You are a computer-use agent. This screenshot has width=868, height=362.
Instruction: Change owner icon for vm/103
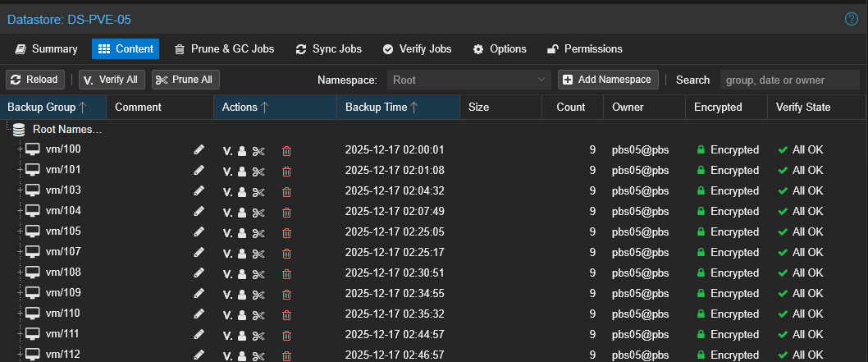click(242, 191)
